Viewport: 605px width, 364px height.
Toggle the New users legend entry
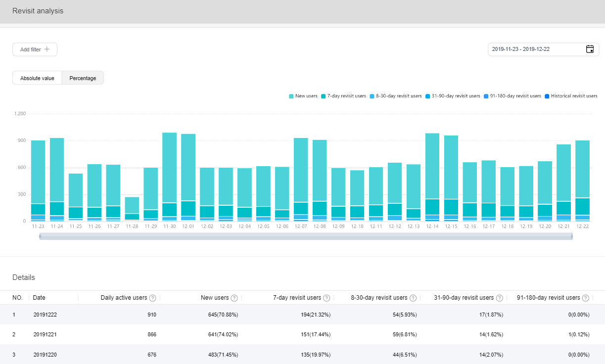coord(303,95)
